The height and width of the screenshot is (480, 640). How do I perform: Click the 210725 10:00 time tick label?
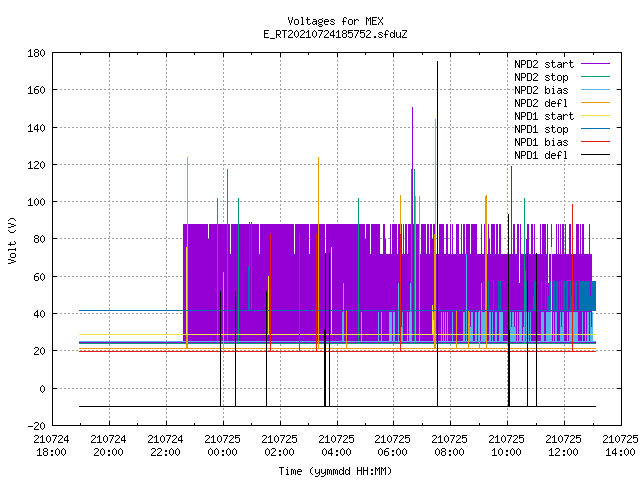[507, 446]
